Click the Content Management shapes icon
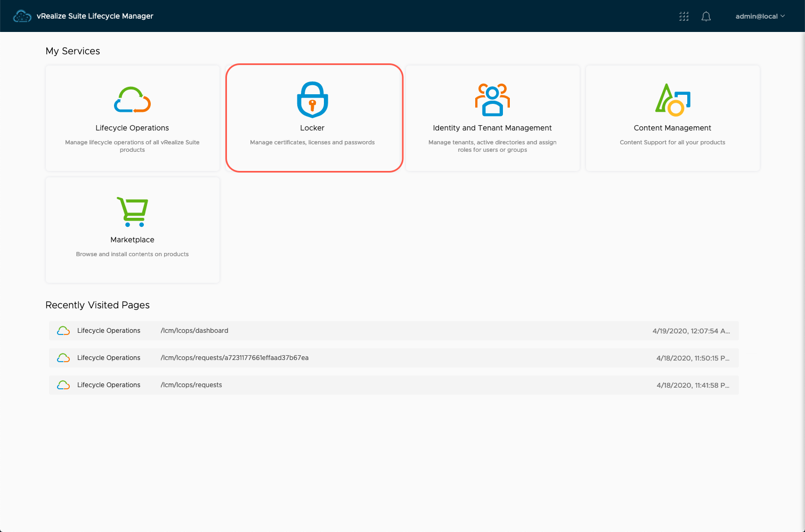 point(672,100)
